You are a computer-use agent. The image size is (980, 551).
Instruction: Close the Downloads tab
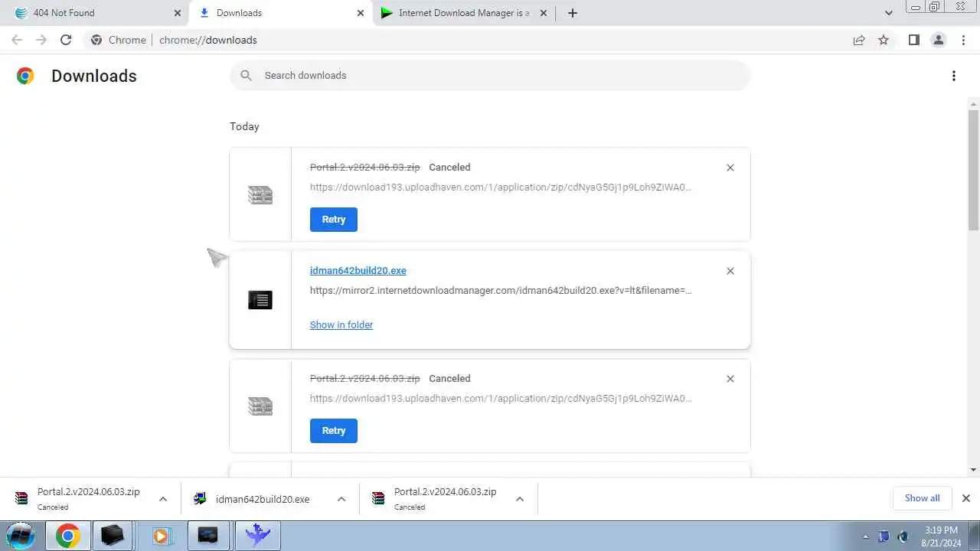pos(361,13)
